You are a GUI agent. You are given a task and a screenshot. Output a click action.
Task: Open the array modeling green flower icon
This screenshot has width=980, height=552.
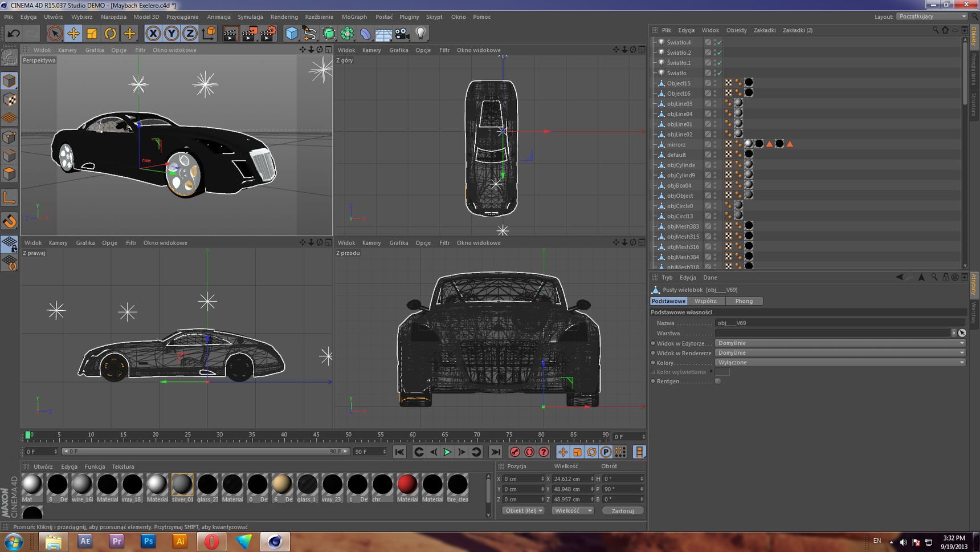point(347,34)
